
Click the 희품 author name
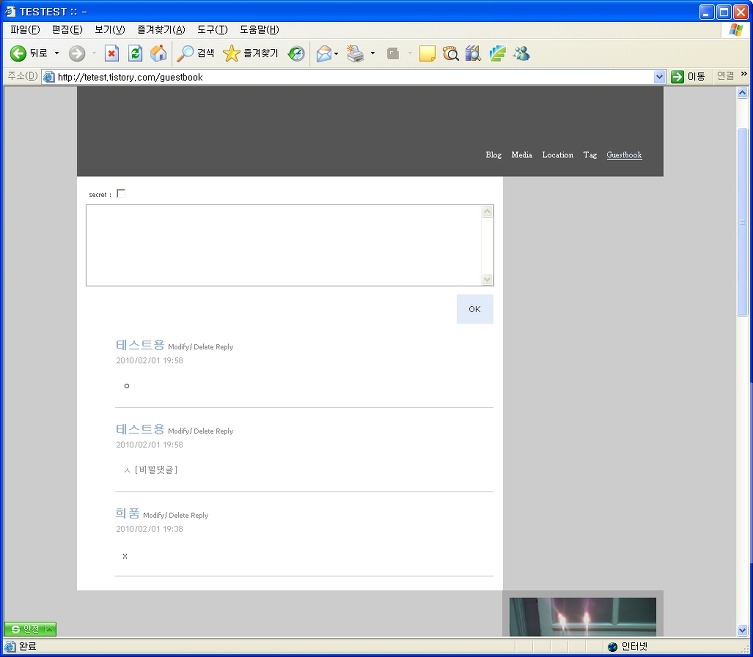(127, 513)
